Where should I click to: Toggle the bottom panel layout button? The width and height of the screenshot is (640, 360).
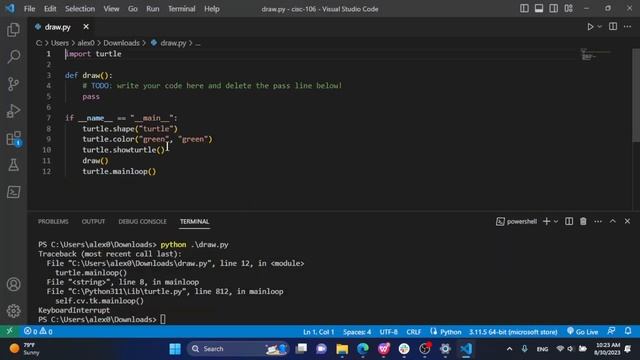tap(539, 9)
